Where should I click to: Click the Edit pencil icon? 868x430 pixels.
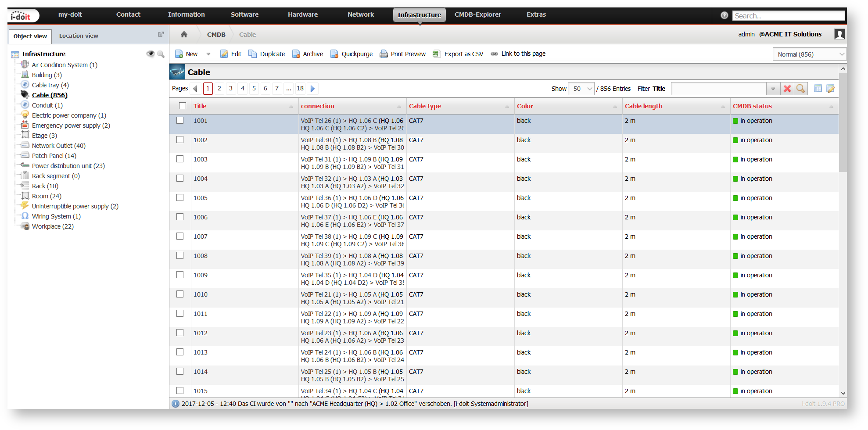pyautogui.click(x=224, y=54)
